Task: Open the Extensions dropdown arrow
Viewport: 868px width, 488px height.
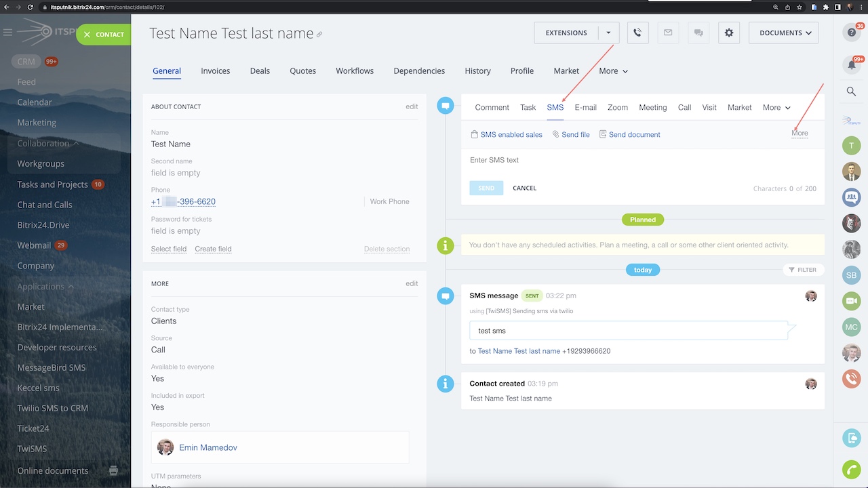Action: (x=608, y=33)
